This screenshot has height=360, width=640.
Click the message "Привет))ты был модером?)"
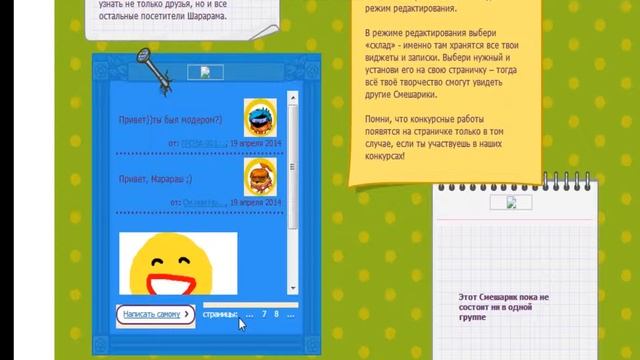coord(170,120)
